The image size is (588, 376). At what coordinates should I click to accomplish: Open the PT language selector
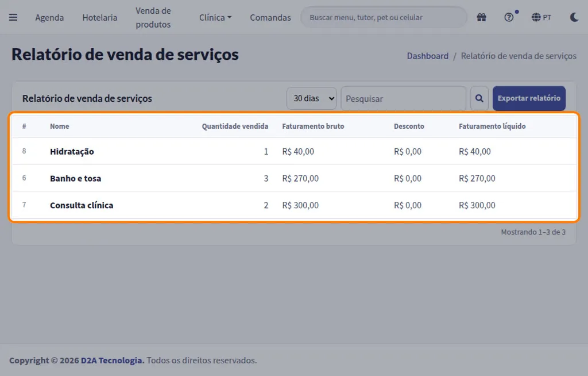(541, 17)
